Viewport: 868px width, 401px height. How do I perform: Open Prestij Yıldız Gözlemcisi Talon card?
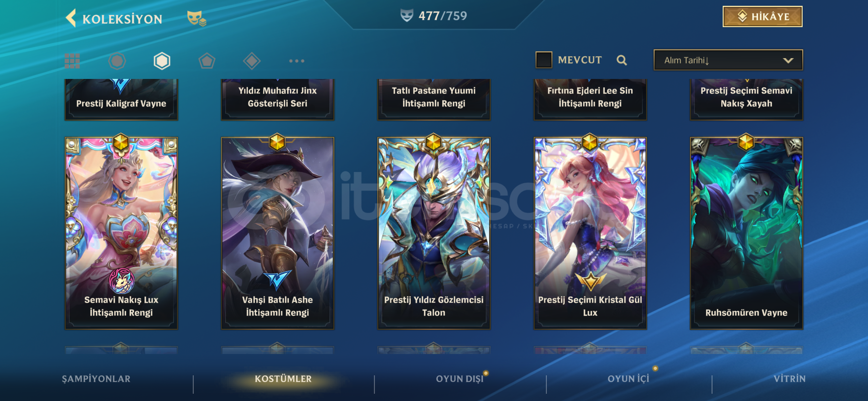tap(434, 233)
